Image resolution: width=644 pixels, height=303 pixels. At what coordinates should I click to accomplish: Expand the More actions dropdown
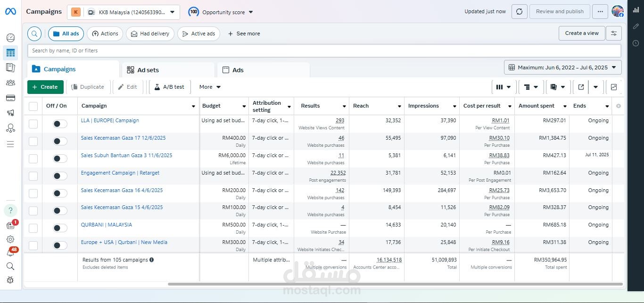[210, 87]
